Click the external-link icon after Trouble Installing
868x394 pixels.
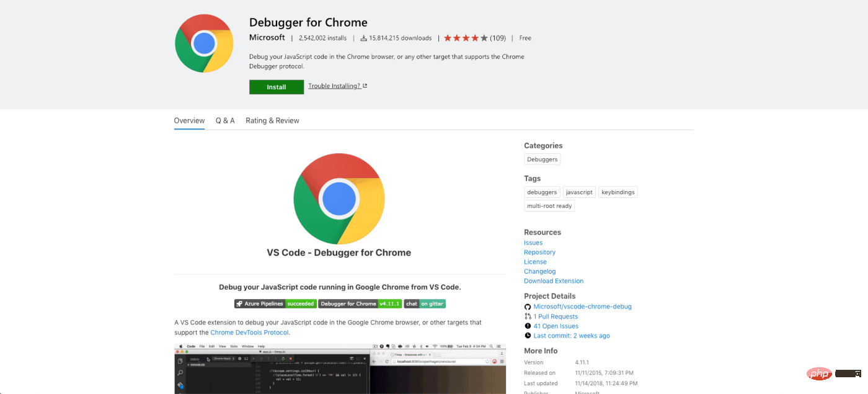(x=365, y=86)
